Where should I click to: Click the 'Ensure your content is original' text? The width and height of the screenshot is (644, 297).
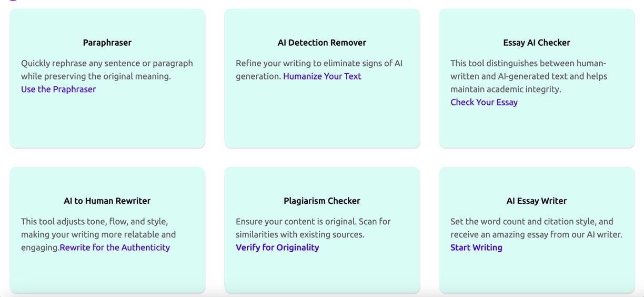click(313, 227)
